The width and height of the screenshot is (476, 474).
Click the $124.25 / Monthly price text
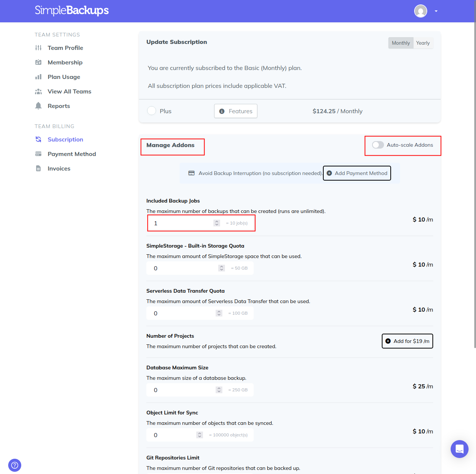click(x=337, y=111)
